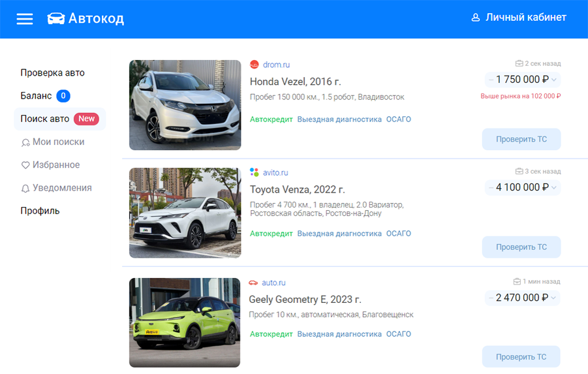Click the user icon beside Личный кабинет
This screenshot has height=374, width=588.
476,18
